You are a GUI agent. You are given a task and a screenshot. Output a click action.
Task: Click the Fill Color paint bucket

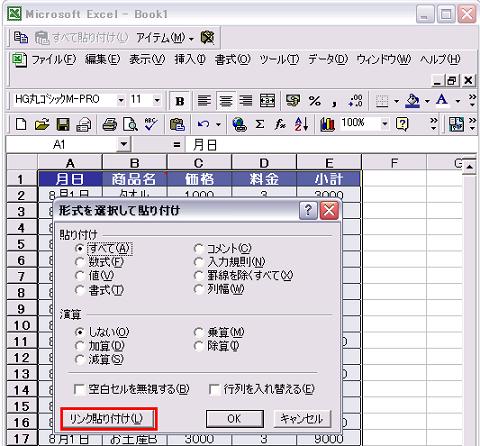(x=412, y=101)
